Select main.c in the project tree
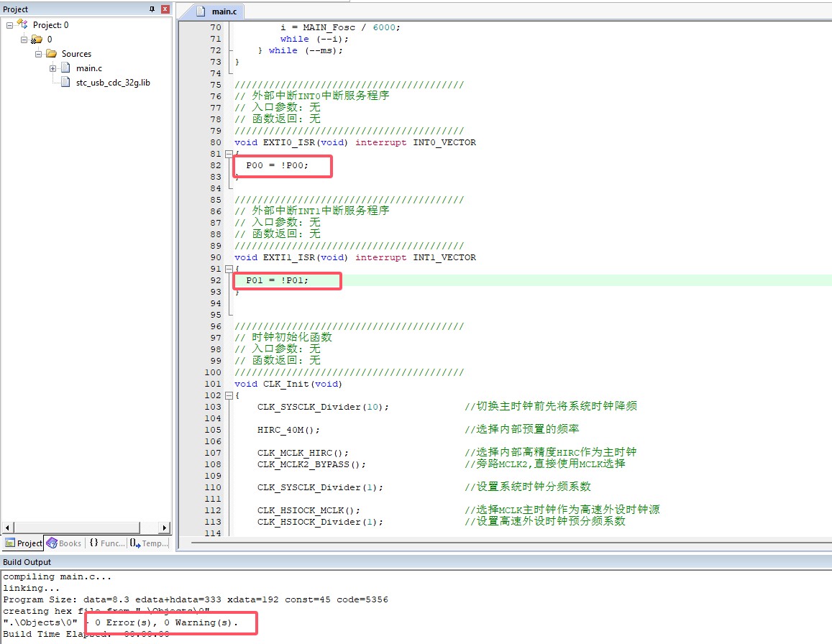Image resolution: width=832 pixels, height=644 pixels. tap(89, 68)
